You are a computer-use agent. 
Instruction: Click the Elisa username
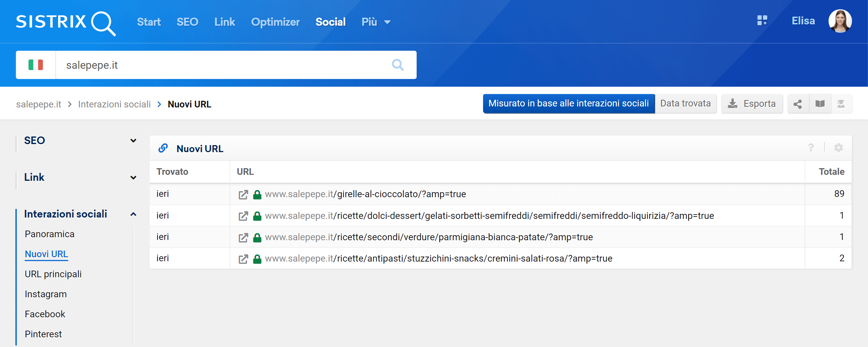tap(803, 21)
